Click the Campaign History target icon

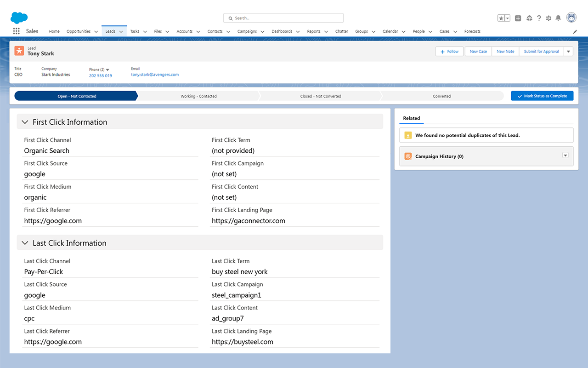click(408, 156)
